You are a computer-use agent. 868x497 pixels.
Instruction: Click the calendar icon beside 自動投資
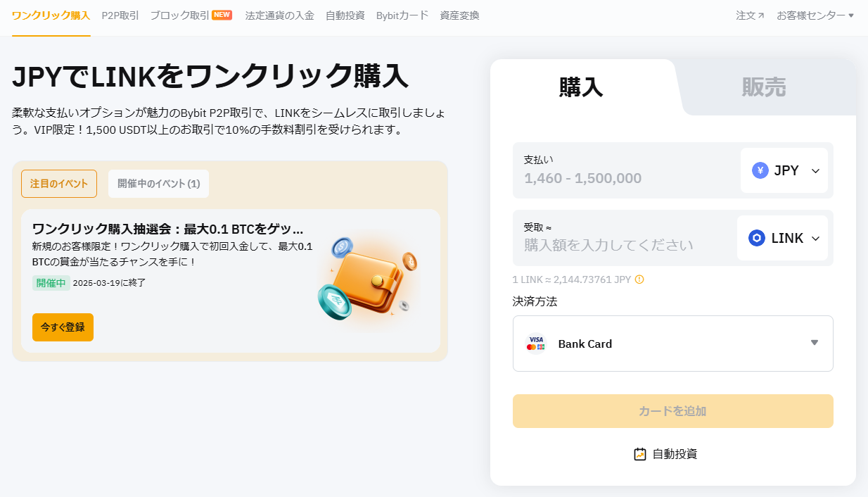point(639,453)
